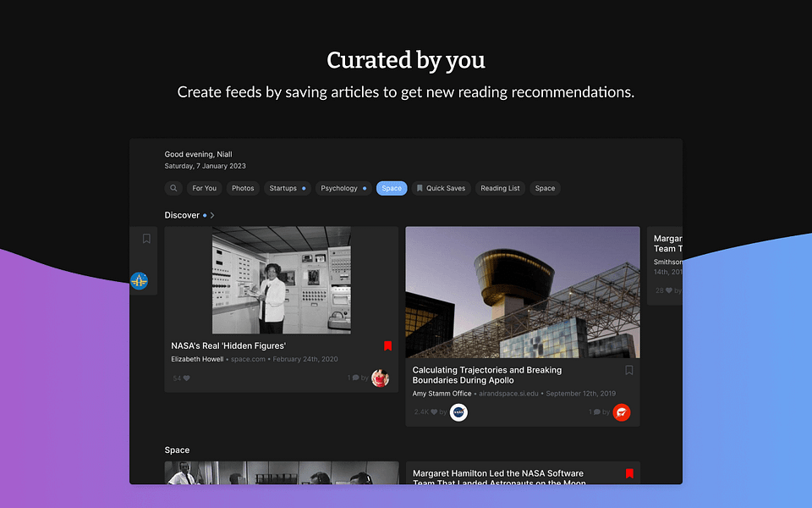The width and height of the screenshot is (812, 508).
Task: Bookmark the Calculating Trajectories article
Action: 629,370
